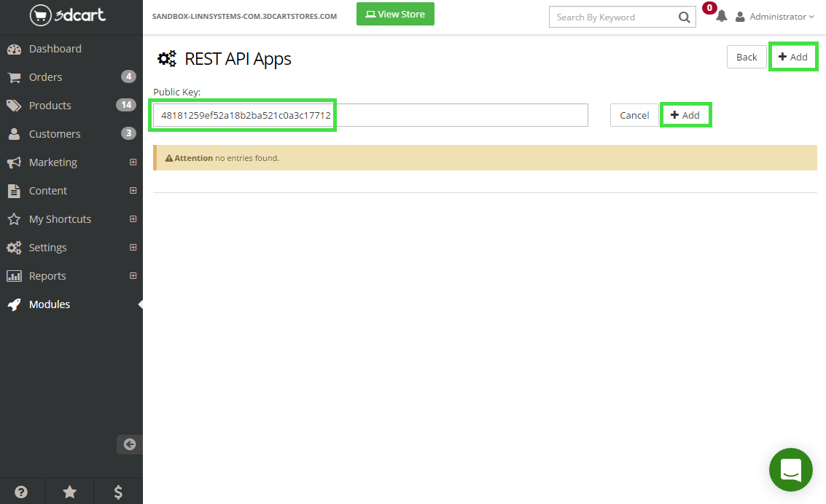826x504 pixels.
Task: Open the notifications bell icon
Action: click(x=721, y=17)
